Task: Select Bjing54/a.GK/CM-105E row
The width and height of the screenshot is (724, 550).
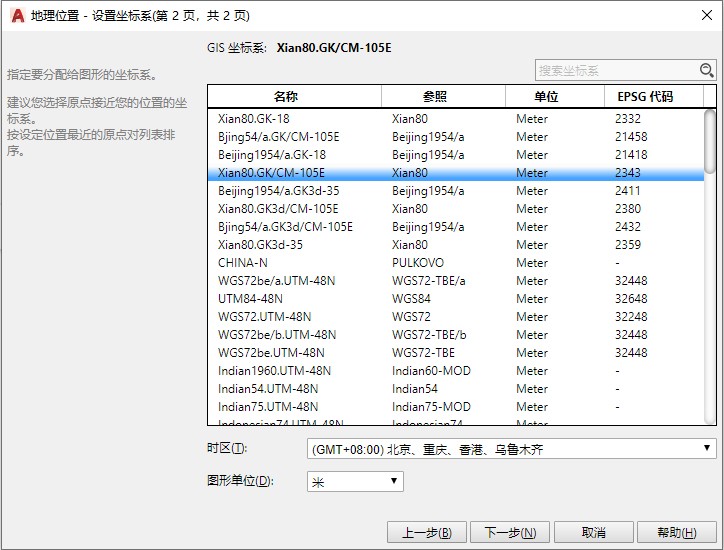Action: [456, 137]
